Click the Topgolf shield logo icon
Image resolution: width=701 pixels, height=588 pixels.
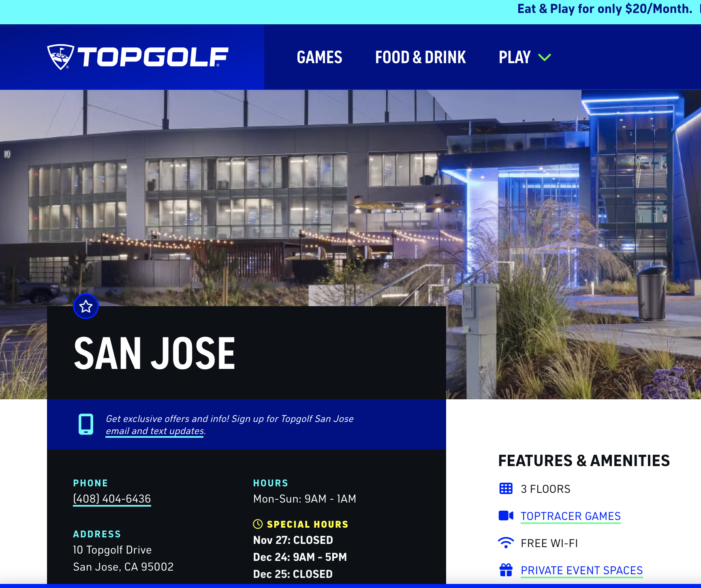[x=60, y=57]
